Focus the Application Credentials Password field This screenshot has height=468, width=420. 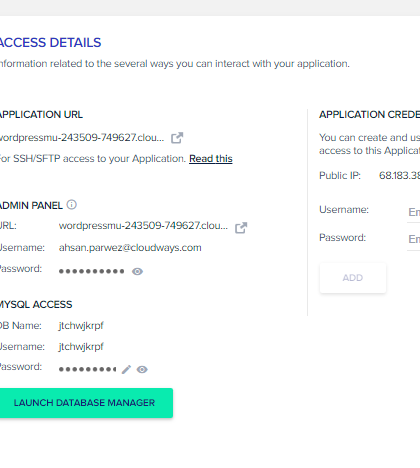(414, 239)
